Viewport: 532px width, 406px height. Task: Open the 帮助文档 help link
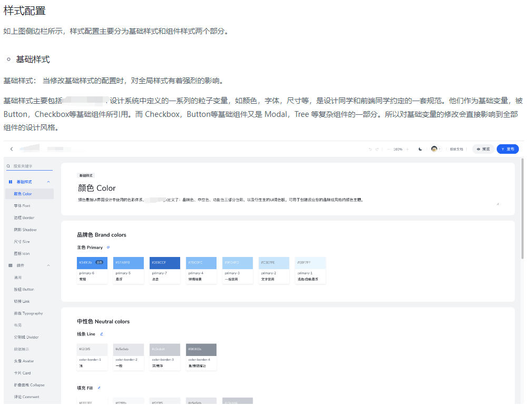(x=456, y=149)
